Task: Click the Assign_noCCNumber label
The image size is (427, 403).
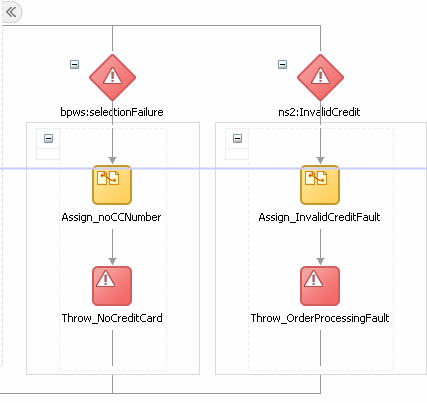Action: 111,217
